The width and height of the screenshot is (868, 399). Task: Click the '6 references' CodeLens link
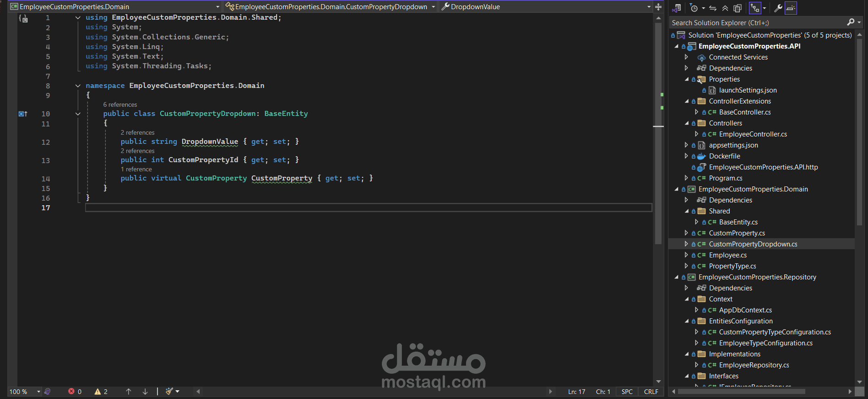(x=120, y=104)
